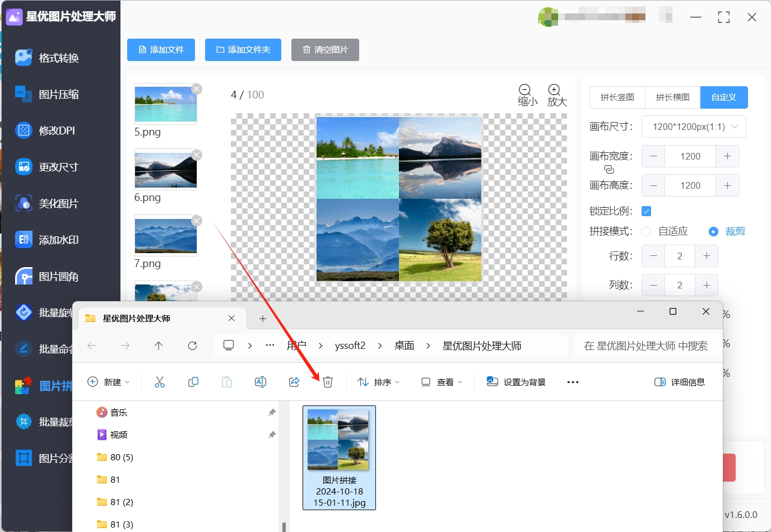Open 图片压缩 tool in sidebar

coord(48,94)
